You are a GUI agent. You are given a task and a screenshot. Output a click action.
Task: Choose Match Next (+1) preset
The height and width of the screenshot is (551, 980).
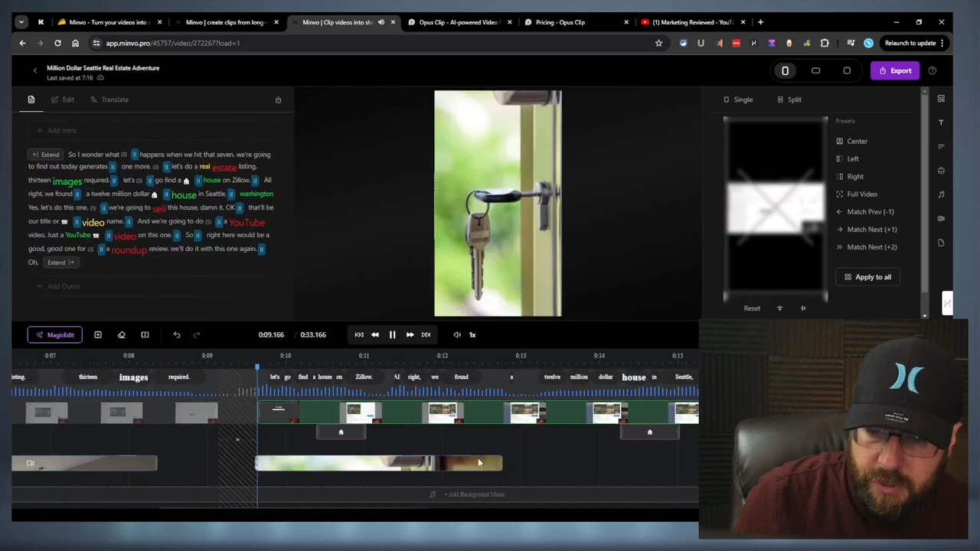pyautogui.click(x=867, y=229)
